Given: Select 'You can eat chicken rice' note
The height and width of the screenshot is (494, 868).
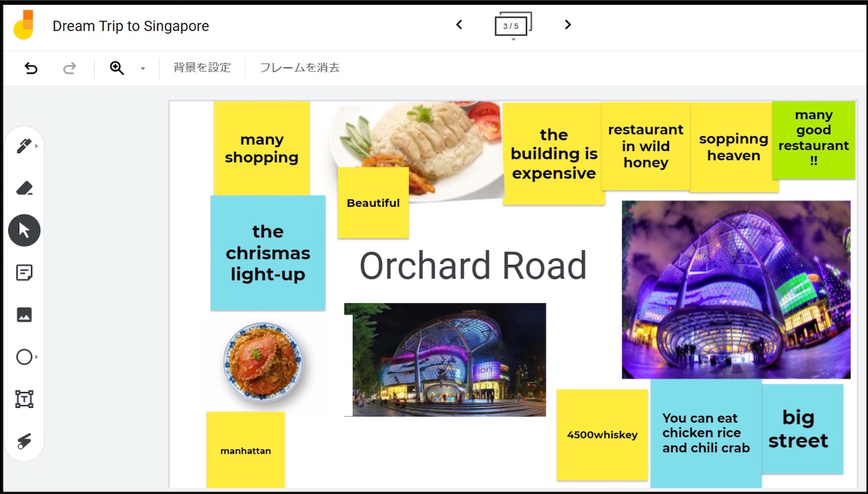Looking at the screenshot, I should (706, 433).
